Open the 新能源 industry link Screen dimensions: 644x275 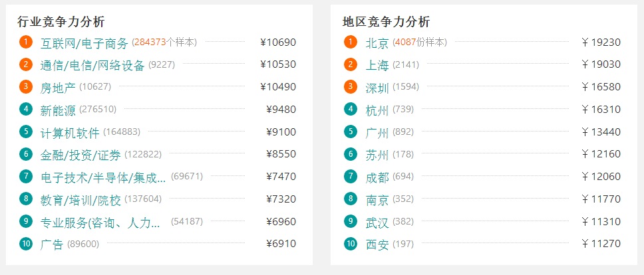[58, 110]
